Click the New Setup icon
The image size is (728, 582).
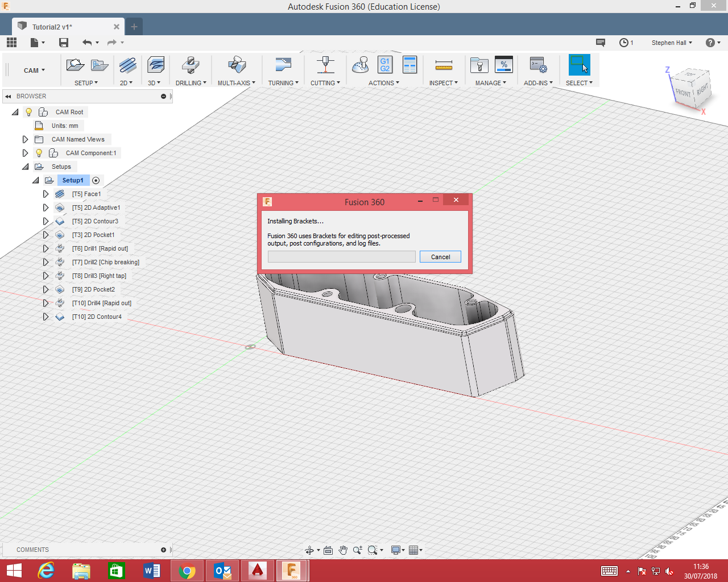[x=75, y=65]
